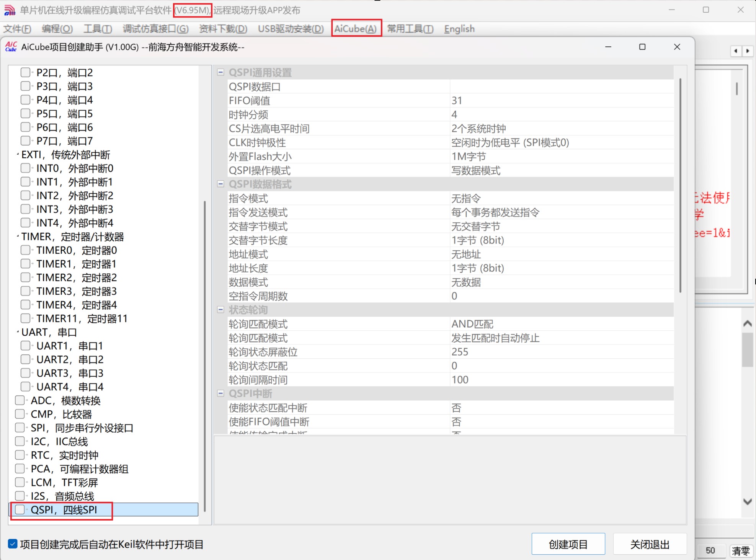Open the 常用工具(T) menu
Viewport: 756px width, 560px height.
[410, 29]
